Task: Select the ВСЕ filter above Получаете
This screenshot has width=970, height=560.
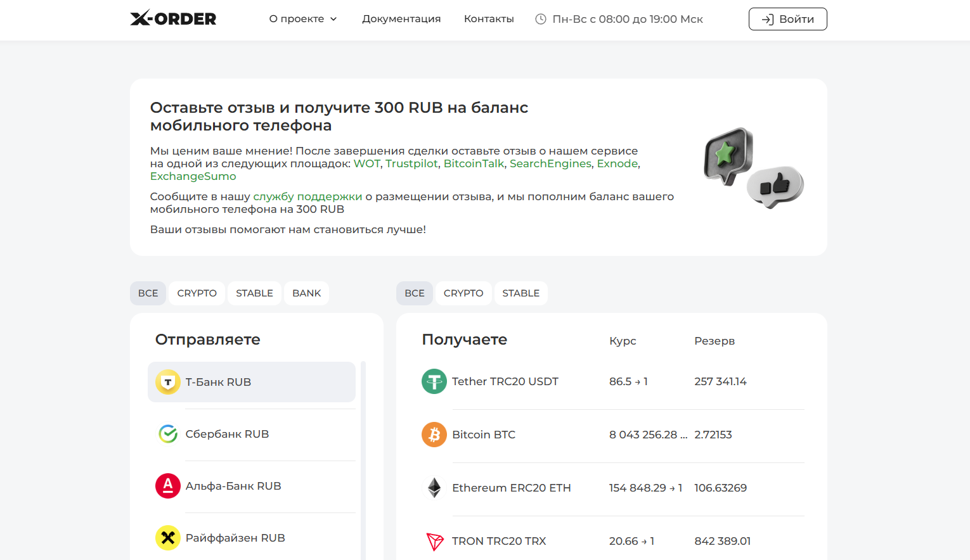Action: point(415,293)
